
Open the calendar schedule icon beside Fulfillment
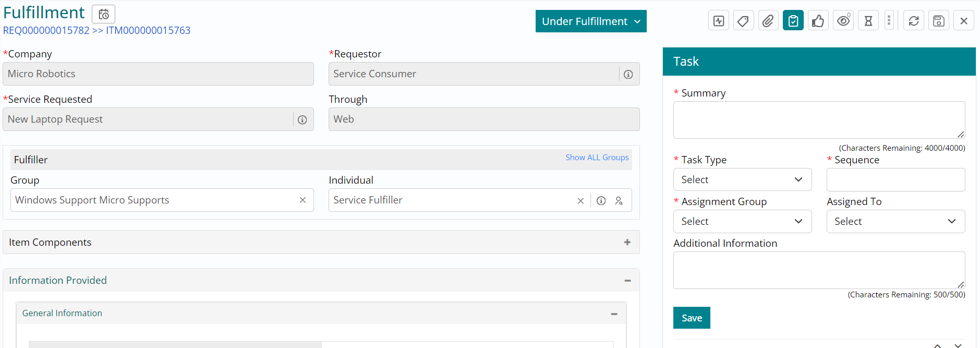(103, 14)
